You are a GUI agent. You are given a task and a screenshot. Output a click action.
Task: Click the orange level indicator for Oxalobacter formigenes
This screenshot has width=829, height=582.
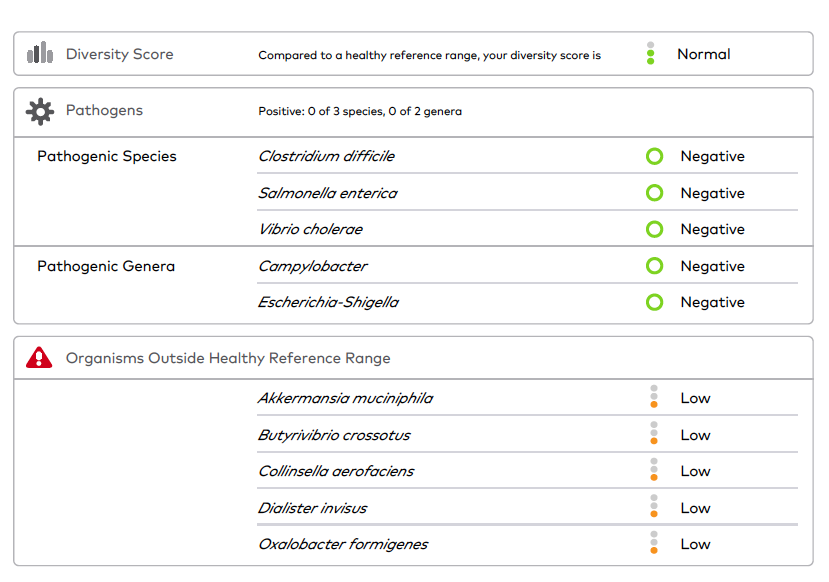[x=654, y=542]
